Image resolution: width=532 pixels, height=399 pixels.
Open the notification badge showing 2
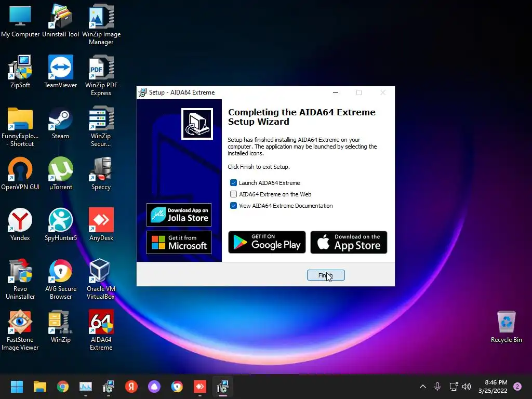[x=517, y=387]
